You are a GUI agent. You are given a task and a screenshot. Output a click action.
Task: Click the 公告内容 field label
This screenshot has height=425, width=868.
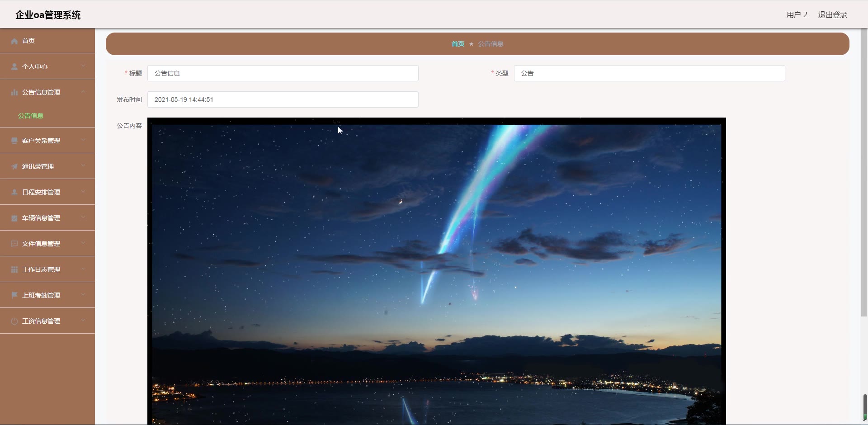pyautogui.click(x=129, y=126)
